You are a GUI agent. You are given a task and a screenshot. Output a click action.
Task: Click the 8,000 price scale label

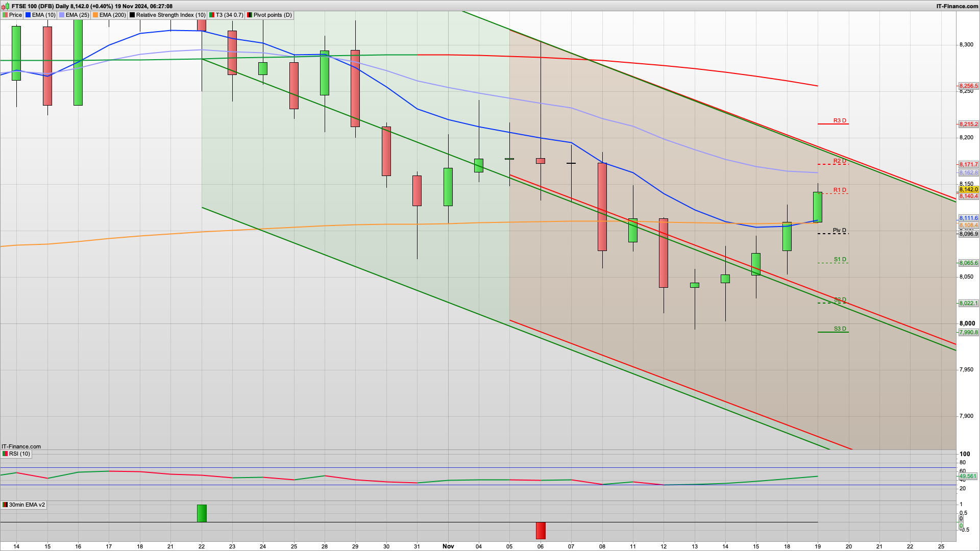coord(967,323)
